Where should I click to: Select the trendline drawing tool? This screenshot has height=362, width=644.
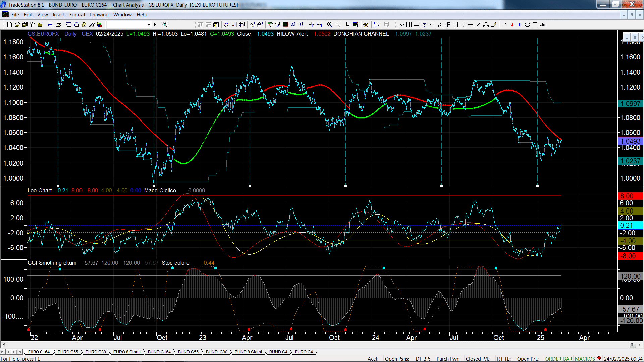click(x=401, y=25)
